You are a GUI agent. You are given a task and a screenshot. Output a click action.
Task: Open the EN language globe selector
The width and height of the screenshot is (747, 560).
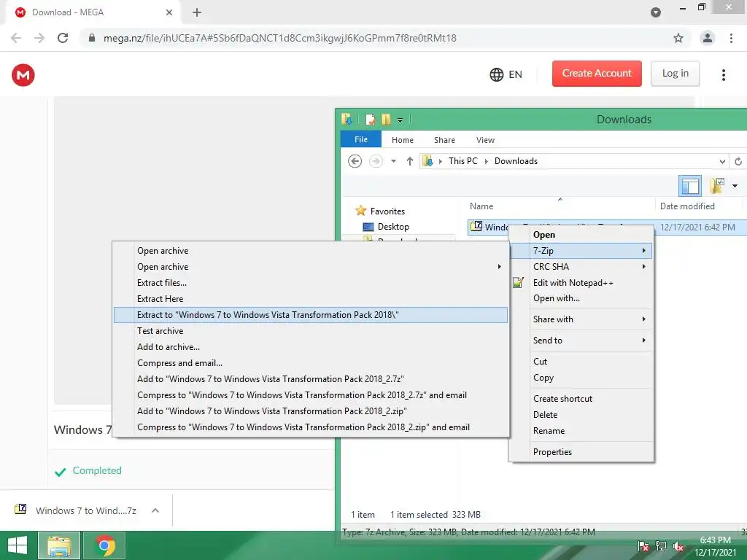[506, 74]
